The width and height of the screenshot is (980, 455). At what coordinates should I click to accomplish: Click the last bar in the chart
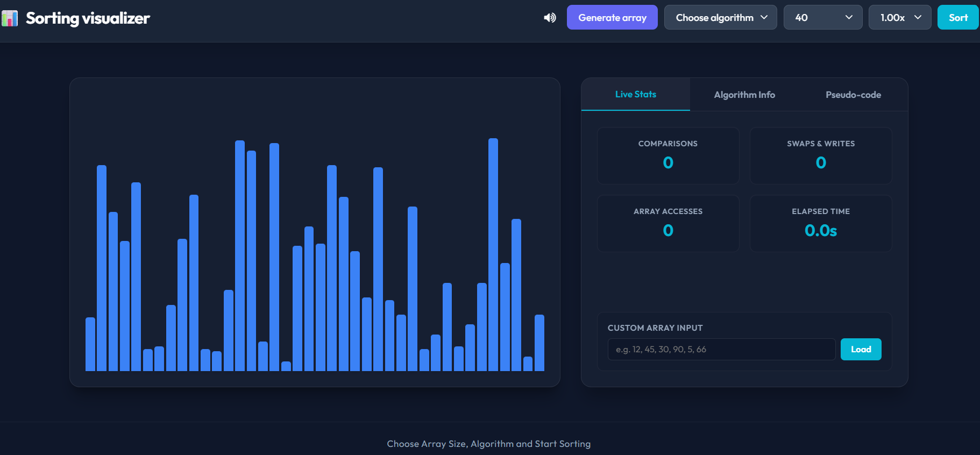539,343
